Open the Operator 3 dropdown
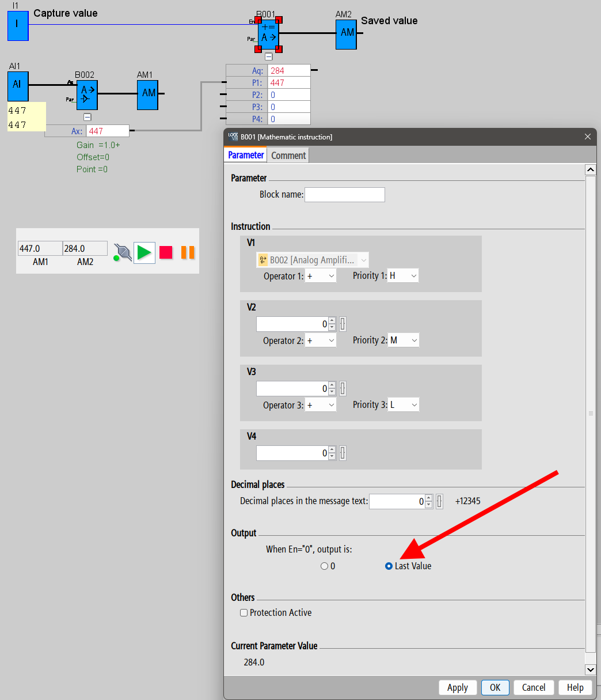Viewport: 601px width, 700px height. pos(320,405)
